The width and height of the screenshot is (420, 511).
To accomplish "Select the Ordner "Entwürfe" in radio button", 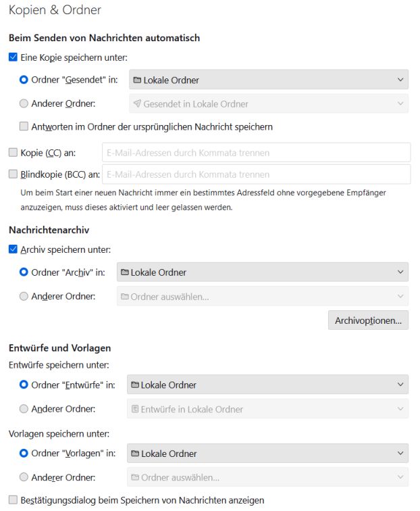I will [24, 385].
